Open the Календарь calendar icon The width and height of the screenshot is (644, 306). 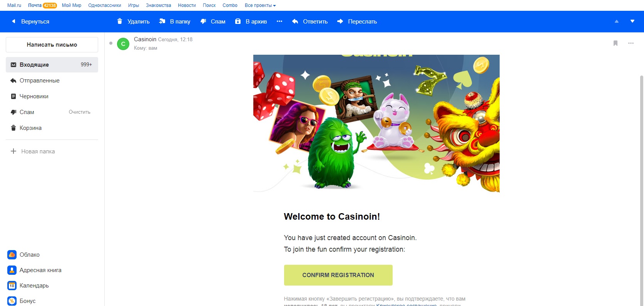tap(12, 286)
